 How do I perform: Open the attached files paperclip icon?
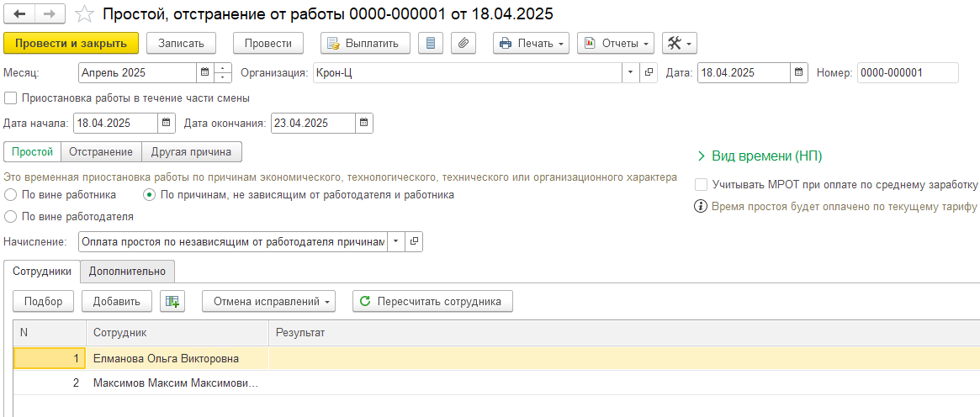pyautogui.click(x=464, y=43)
